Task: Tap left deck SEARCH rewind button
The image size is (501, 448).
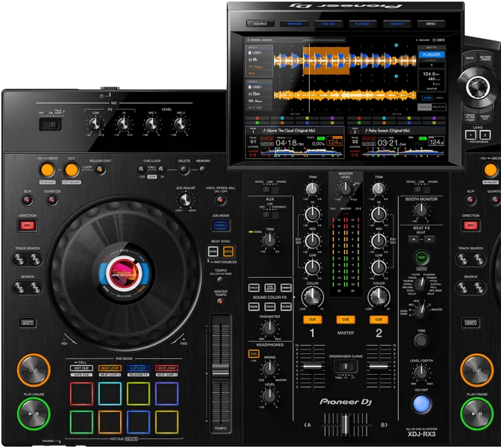Action: tap(19, 287)
